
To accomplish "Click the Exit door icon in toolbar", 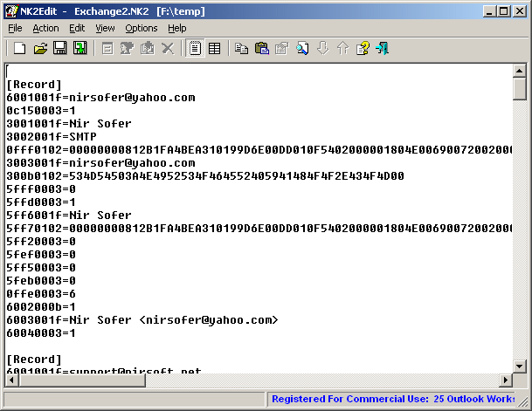I will (382, 48).
